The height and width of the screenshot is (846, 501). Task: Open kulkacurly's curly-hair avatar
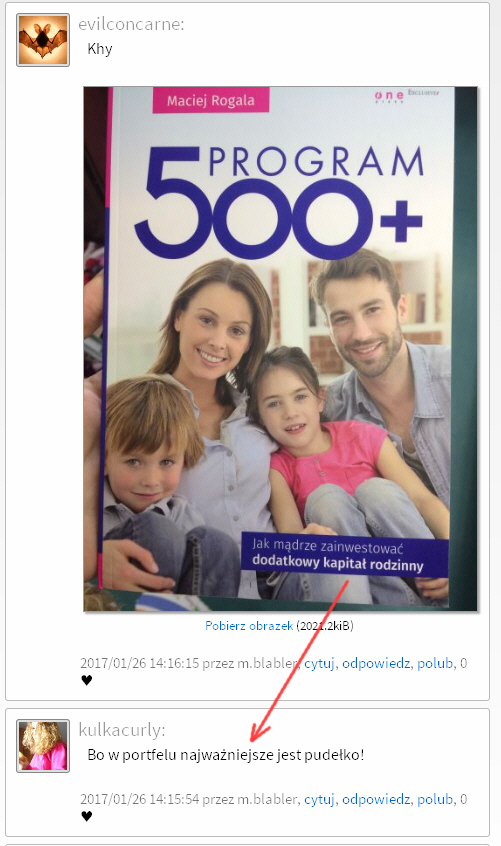coord(43,746)
